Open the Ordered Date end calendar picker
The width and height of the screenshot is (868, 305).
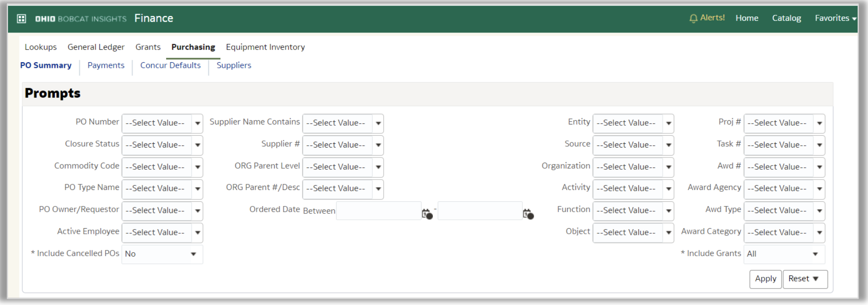pyautogui.click(x=528, y=214)
